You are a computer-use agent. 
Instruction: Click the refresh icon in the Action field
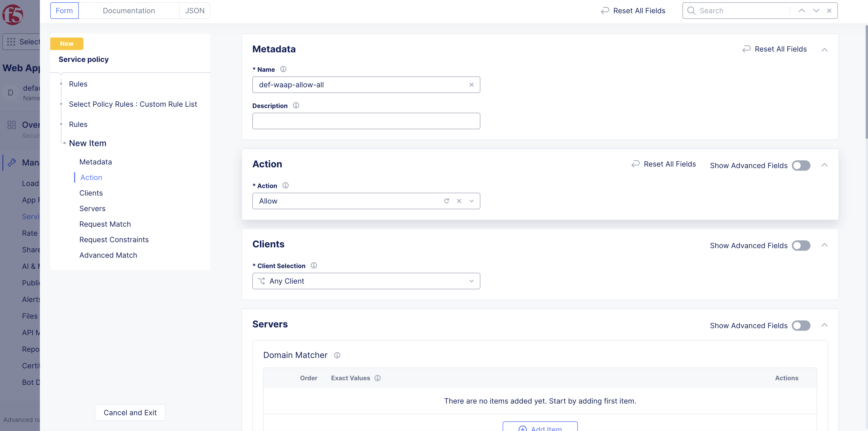tap(446, 201)
